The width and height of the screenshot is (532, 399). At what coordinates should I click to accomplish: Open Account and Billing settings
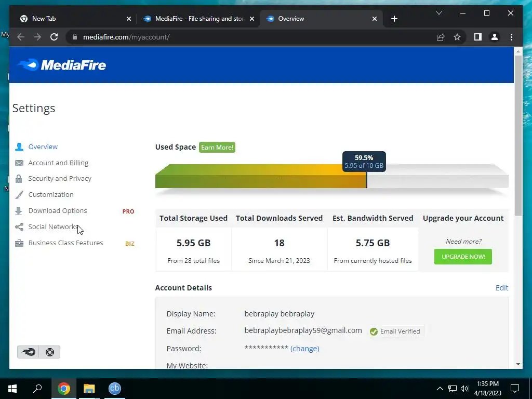pos(58,163)
